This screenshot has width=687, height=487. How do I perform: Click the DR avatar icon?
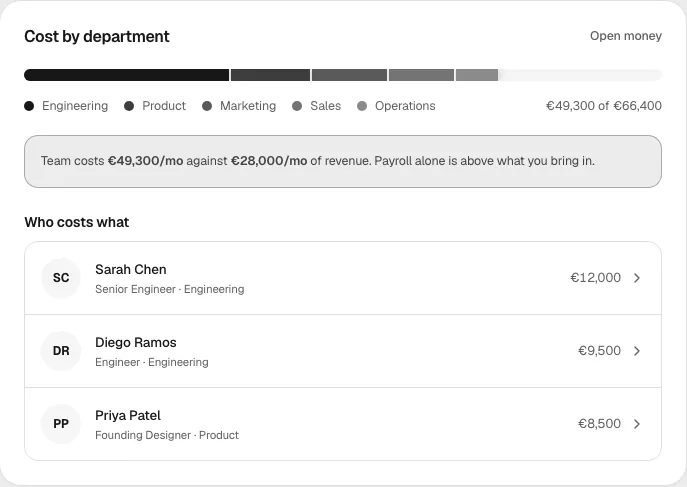[x=61, y=351]
